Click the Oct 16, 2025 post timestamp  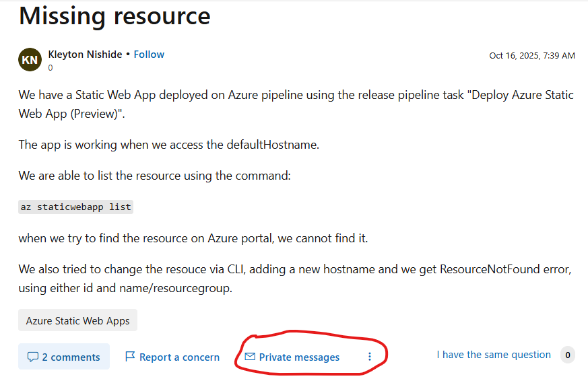pyautogui.click(x=532, y=56)
